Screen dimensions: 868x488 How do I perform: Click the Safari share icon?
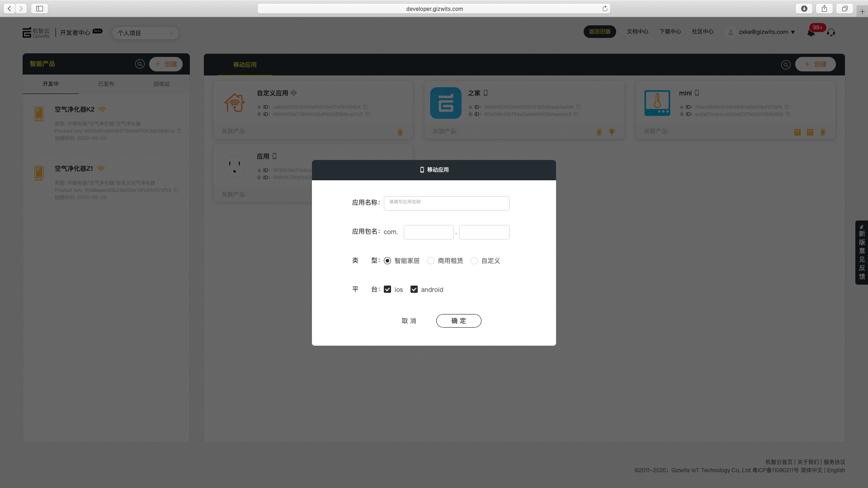click(x=824, y=9)
